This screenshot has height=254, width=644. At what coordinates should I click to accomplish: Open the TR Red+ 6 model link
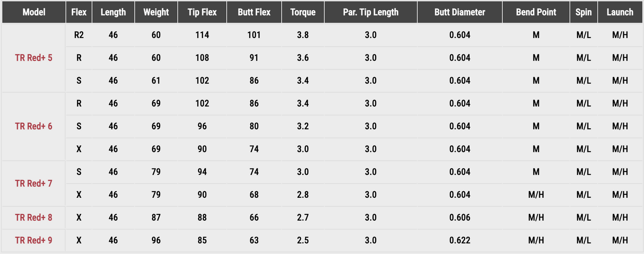34,126
